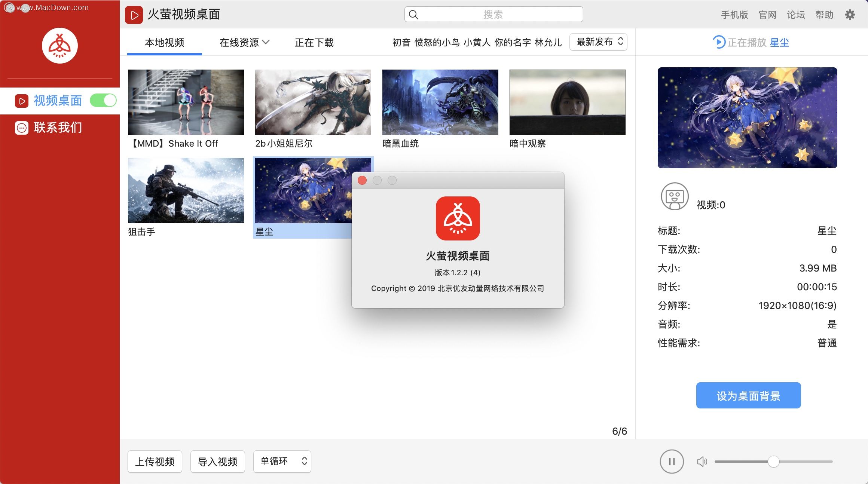Open settings with the gear icon
Screen dimensions: 868x484
(850, 15)
